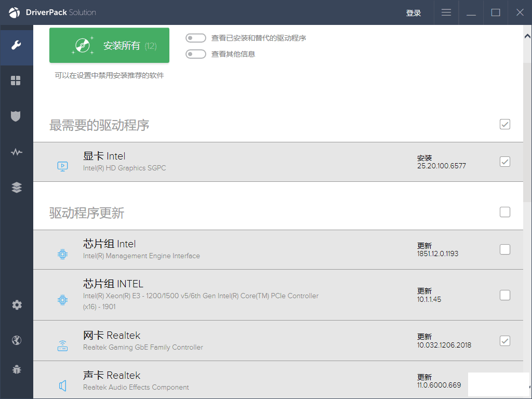
Task: Toggle 查看已安装和替代的驱动程序 switch
Action: tap(196, 38)
